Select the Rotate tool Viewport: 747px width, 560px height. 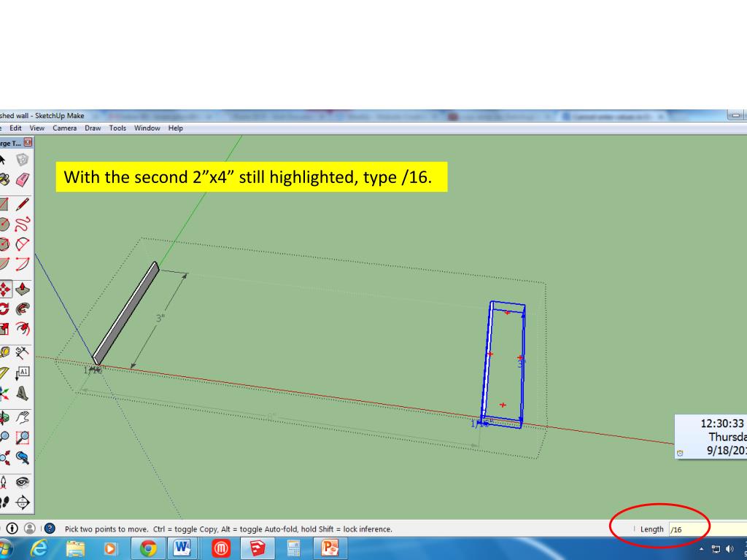[5, 309]
